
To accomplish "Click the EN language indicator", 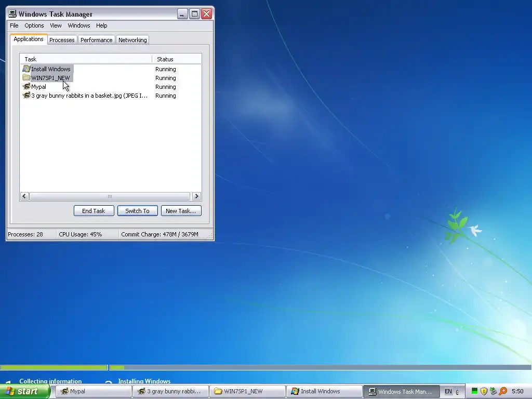I will (448, 391).
